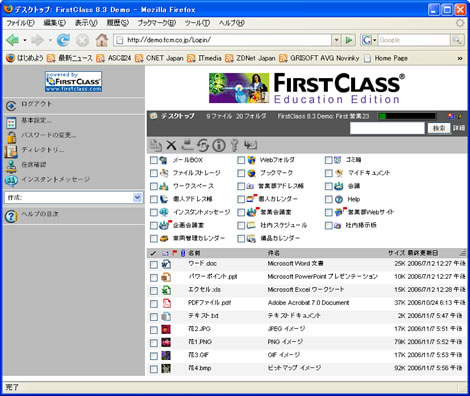Open the ゴミ箱 trash icon
The image size is (470, 396).
point(338,160)
